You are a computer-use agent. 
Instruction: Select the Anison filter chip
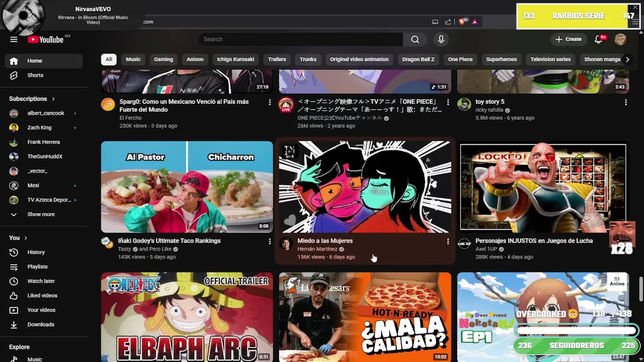tap(195, 59)
